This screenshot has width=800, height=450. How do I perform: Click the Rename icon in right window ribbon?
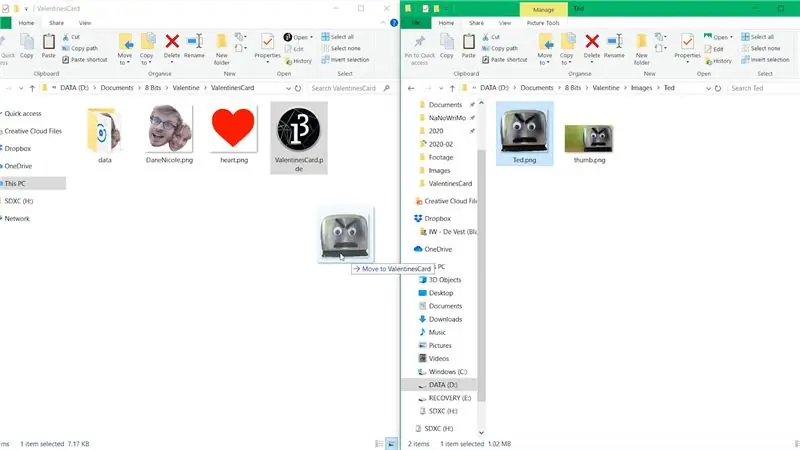(x=614, y=46)
